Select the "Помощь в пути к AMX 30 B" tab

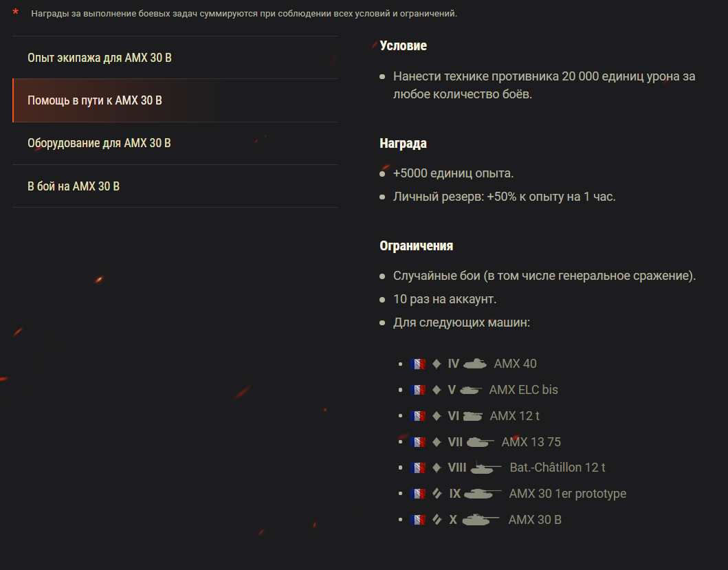pos(175,100)
